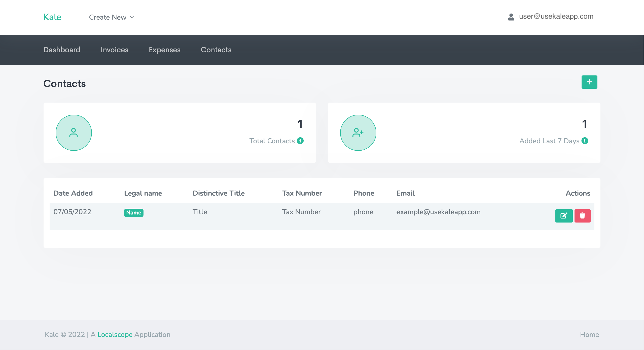The image size is (644, 350).
Task: Click the edit pencil icon for the contact
Action: click(564, 216)
